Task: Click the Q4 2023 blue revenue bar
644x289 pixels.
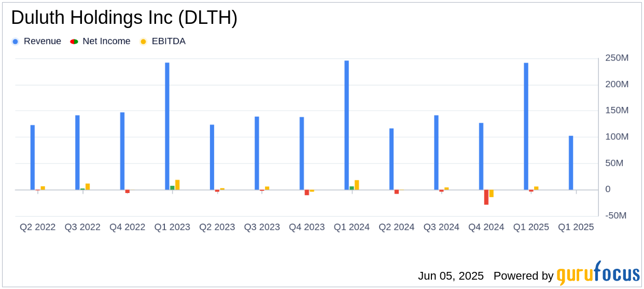Action: 302,154
